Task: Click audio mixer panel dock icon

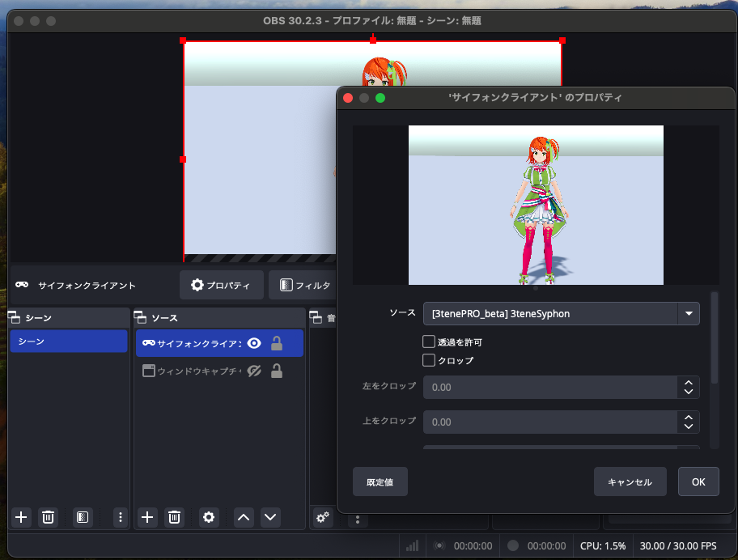Action: point(316,318)
